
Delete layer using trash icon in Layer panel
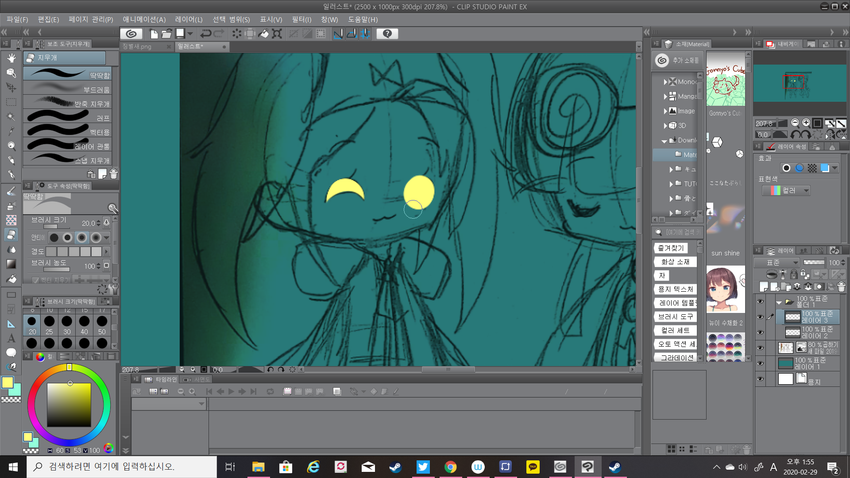click(841, 286)
